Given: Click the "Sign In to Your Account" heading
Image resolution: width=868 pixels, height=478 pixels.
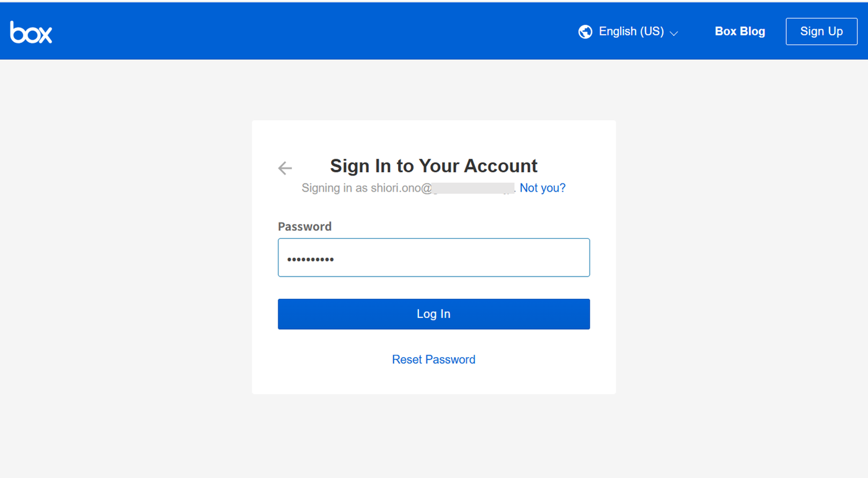Looking at the screenshot, I should (x=433, y=166).
